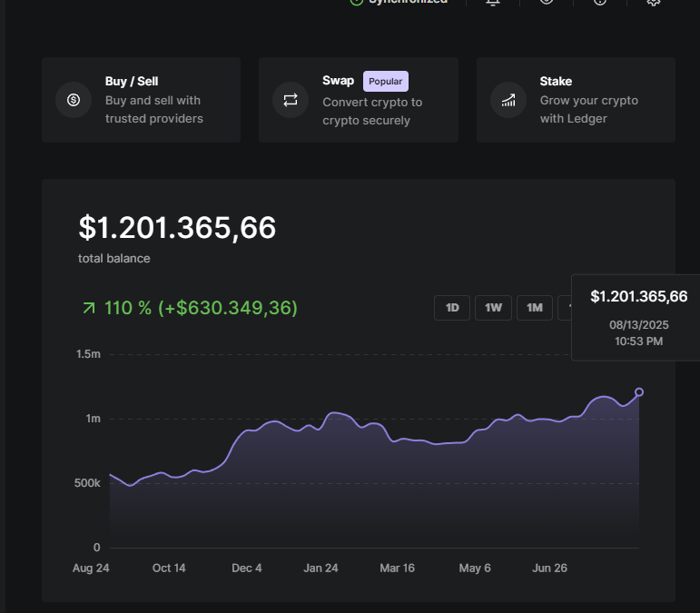Open the Stake with Ledger card
The image size is (700, 613).
coord(576,100)
